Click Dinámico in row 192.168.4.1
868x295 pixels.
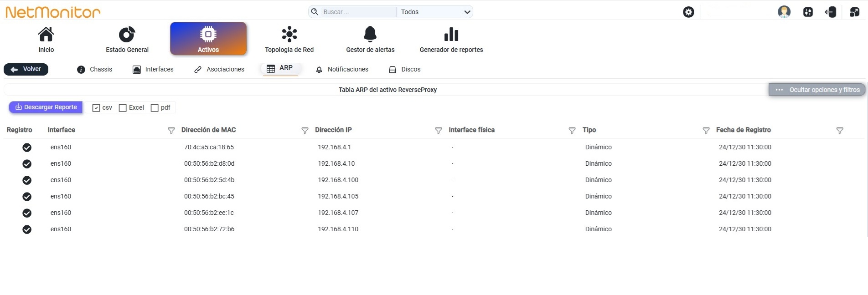pyautogui.click(x=599, y=147)
